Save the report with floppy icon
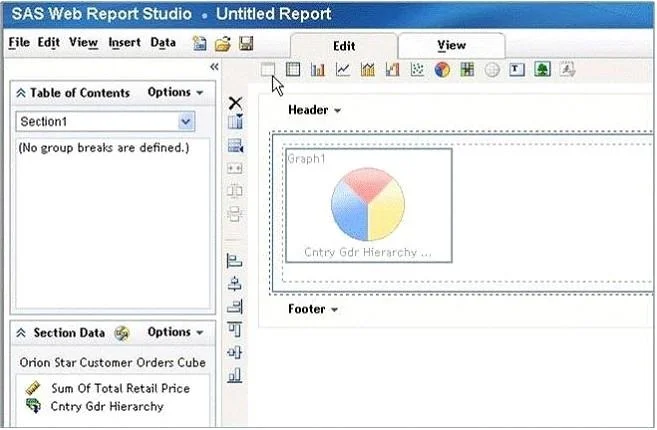 (246, 43)
